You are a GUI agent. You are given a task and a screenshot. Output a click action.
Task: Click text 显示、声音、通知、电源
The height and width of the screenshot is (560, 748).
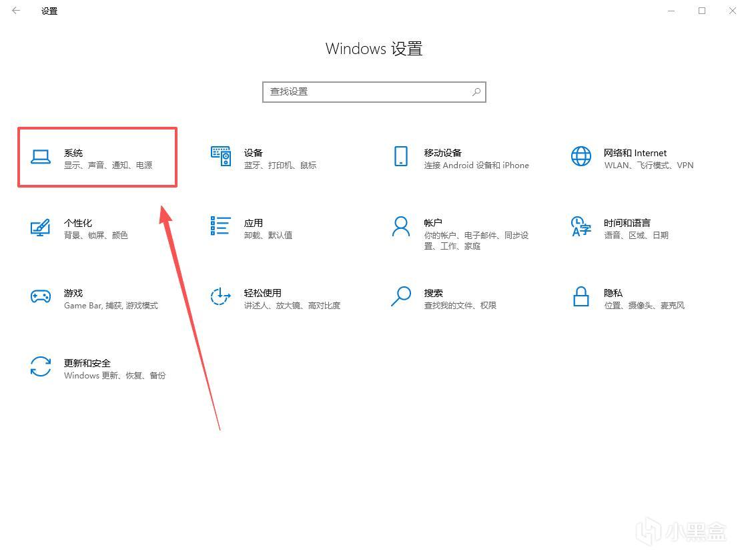(x=108, y=165)
